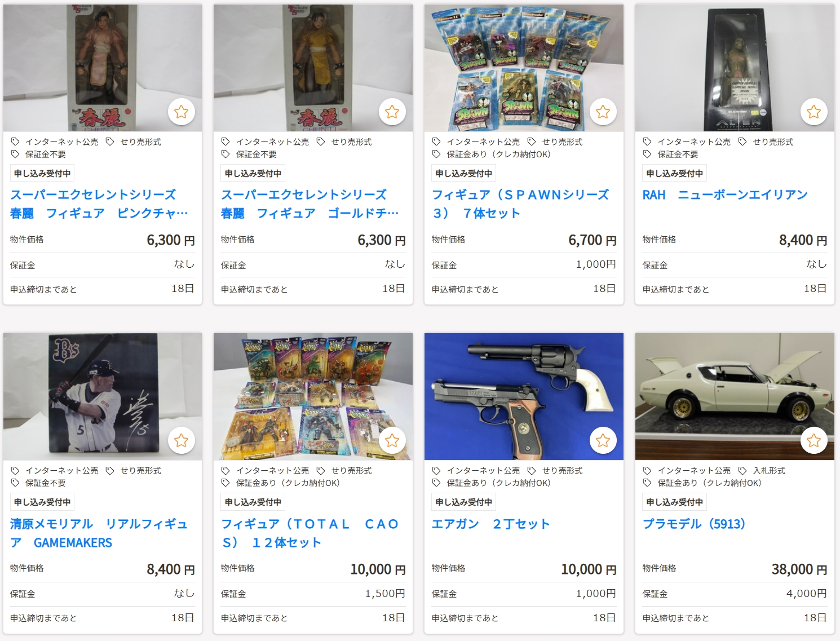Viewport: 840px width, 641px height.
Task: View the baseball player figure photo
Action: (x=103, y=396)
